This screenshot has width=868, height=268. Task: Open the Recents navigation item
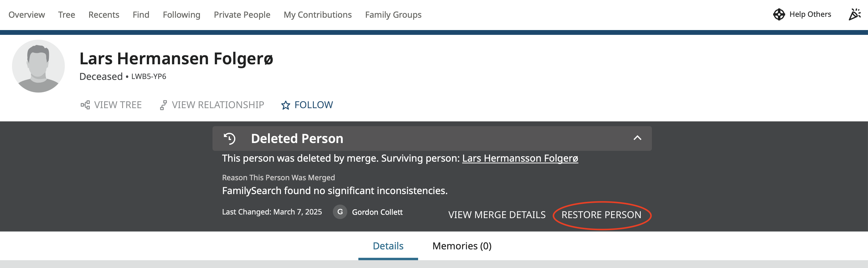coord(104,15)
